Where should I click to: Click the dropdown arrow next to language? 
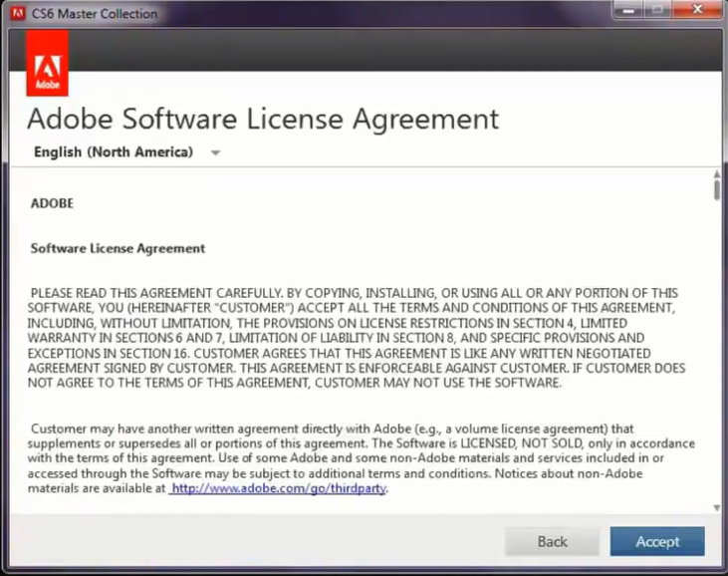tap(215, 152)
